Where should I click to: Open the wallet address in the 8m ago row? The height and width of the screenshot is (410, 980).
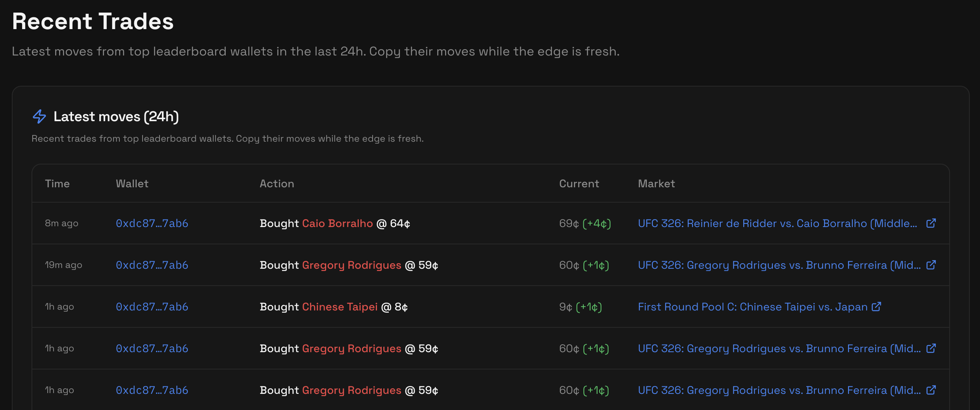click(152, 223)
